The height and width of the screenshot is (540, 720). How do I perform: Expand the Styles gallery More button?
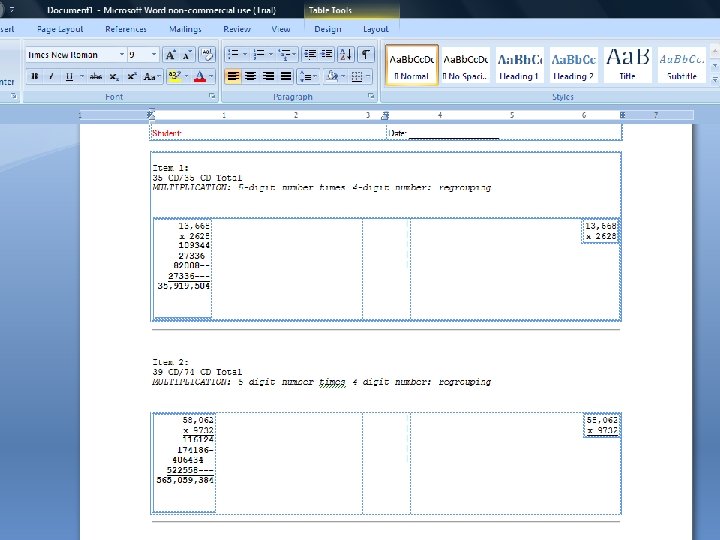pos(715,80)
